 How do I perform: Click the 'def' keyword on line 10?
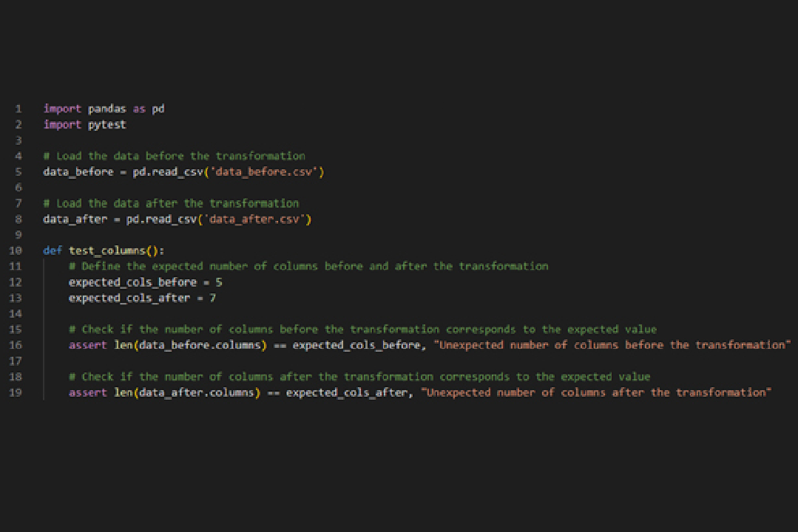click(53, 250)
